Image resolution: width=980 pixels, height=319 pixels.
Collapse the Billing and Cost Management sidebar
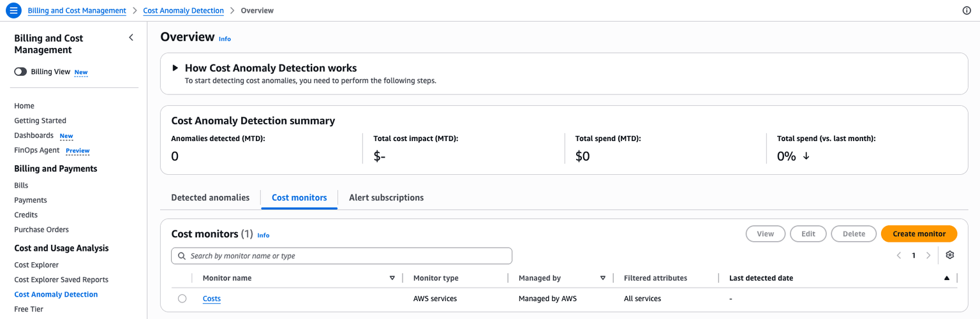131,38
